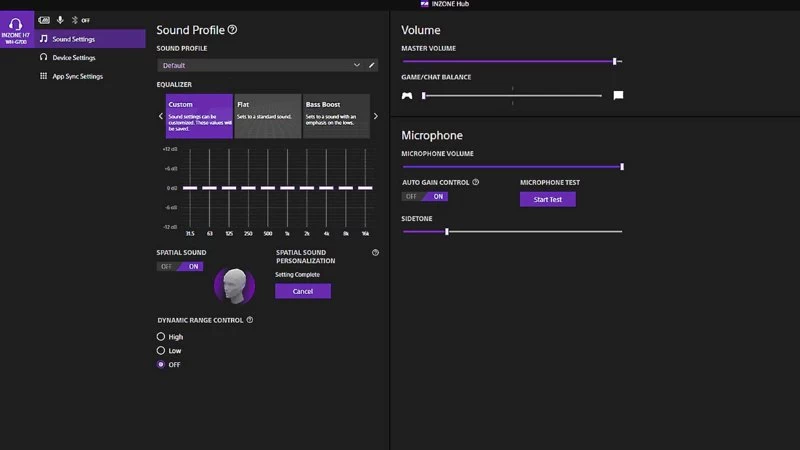Viewport: 800px width, 450px height.
Task: Adjust the Sidetone slider handle
Action: tap(447, 232)
